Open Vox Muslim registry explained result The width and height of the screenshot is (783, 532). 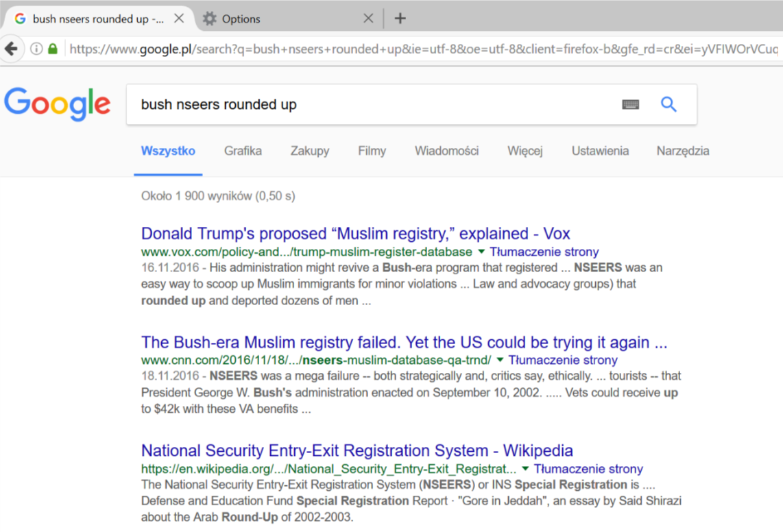click(356, 233)
